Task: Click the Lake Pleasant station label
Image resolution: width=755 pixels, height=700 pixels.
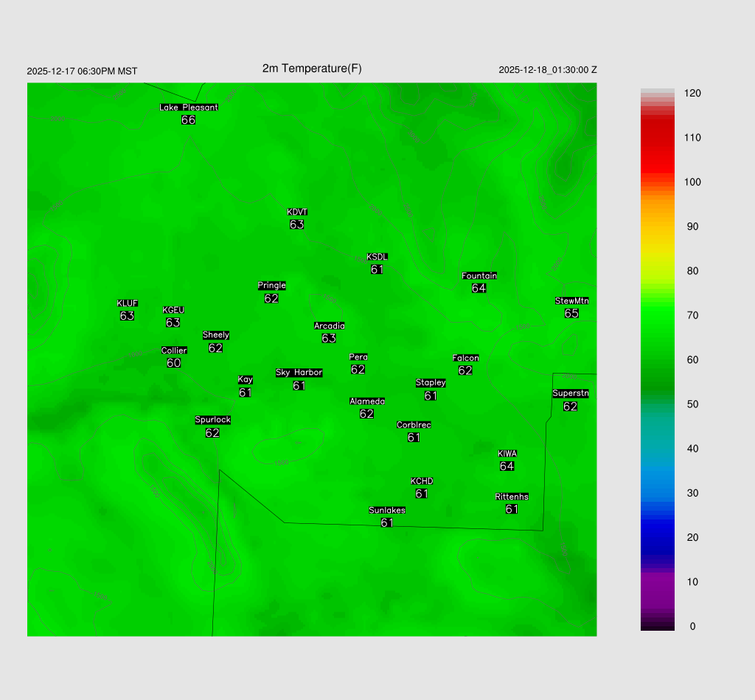Action: [x=189, y=108]
